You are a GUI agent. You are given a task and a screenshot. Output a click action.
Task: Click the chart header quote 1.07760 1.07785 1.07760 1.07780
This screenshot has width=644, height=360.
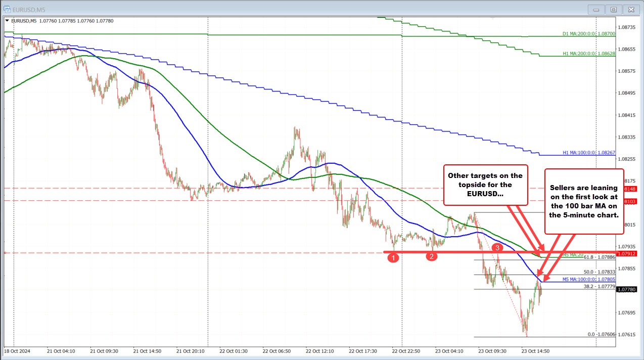point(76,21)
